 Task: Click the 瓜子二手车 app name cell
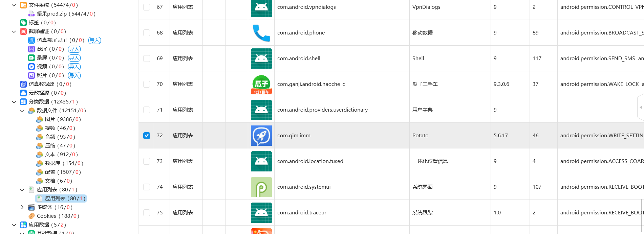(450, 84)
